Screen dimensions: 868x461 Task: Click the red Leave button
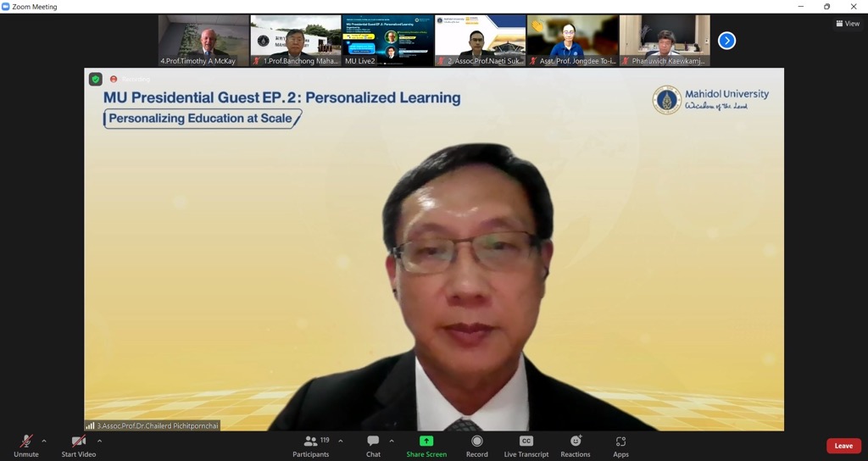[843, 446]
